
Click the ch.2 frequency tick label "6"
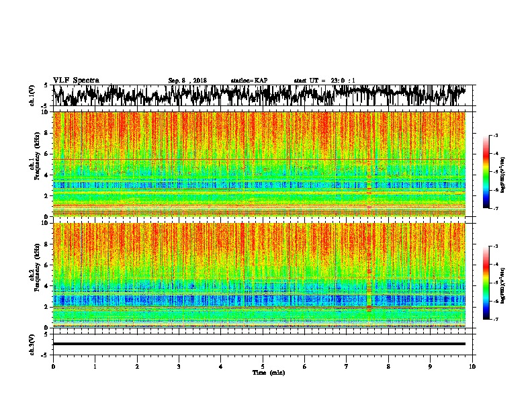tap(46, 265)
